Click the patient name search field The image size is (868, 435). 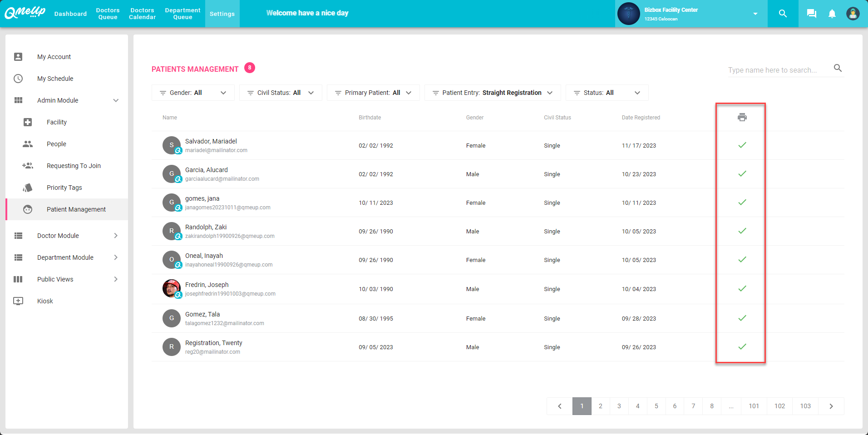click(778, 69)
